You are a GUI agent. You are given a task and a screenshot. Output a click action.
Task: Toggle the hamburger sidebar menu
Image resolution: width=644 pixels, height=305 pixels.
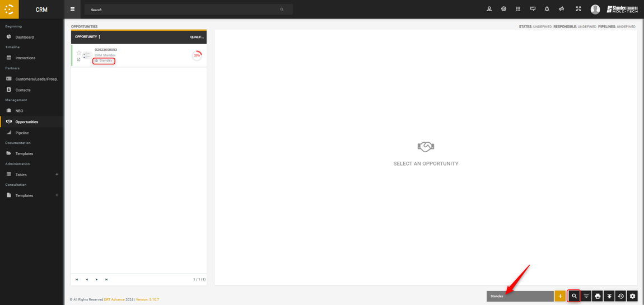click(72, 9)
